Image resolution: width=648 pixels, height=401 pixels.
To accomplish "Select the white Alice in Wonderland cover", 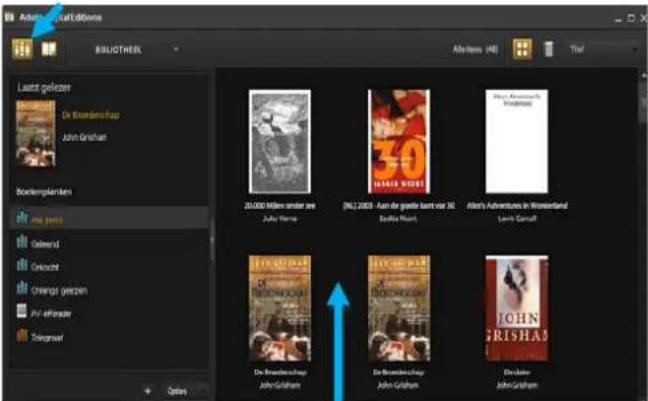I will click(517, 141).
